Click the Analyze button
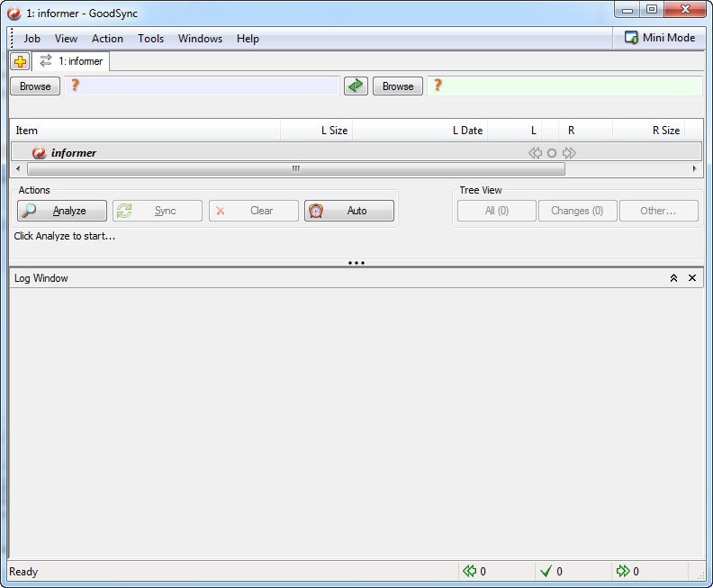The width and height of the screenshot is (713, 588). point(62,211)
